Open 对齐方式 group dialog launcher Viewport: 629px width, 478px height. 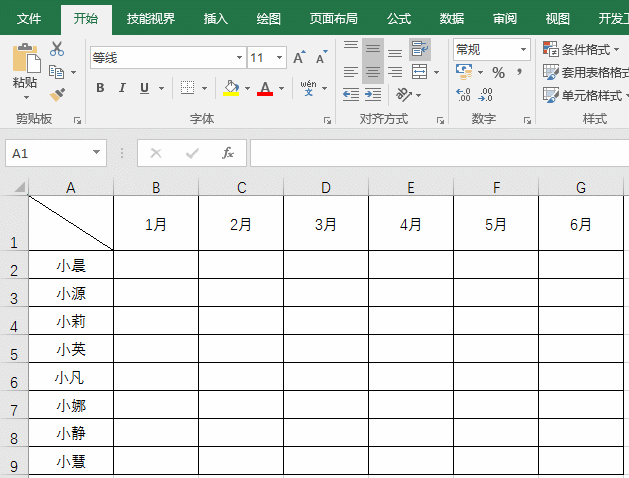click(x=440, y=120)
